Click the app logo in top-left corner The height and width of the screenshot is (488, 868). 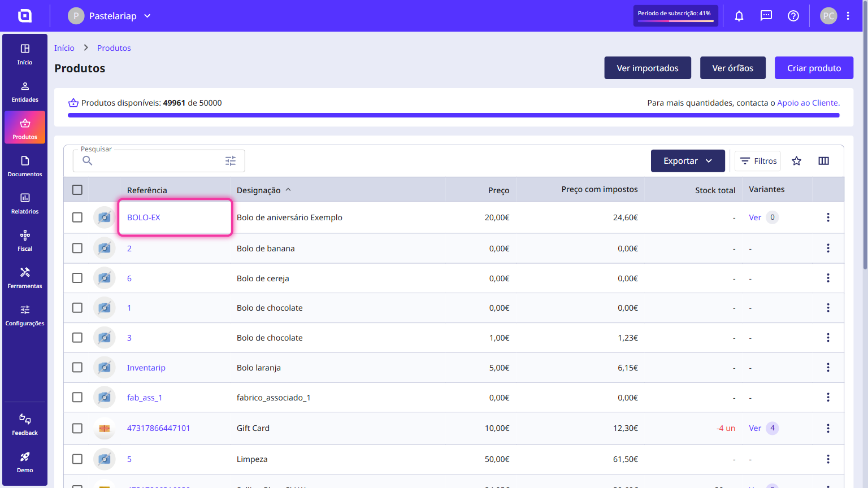(25, 16)
